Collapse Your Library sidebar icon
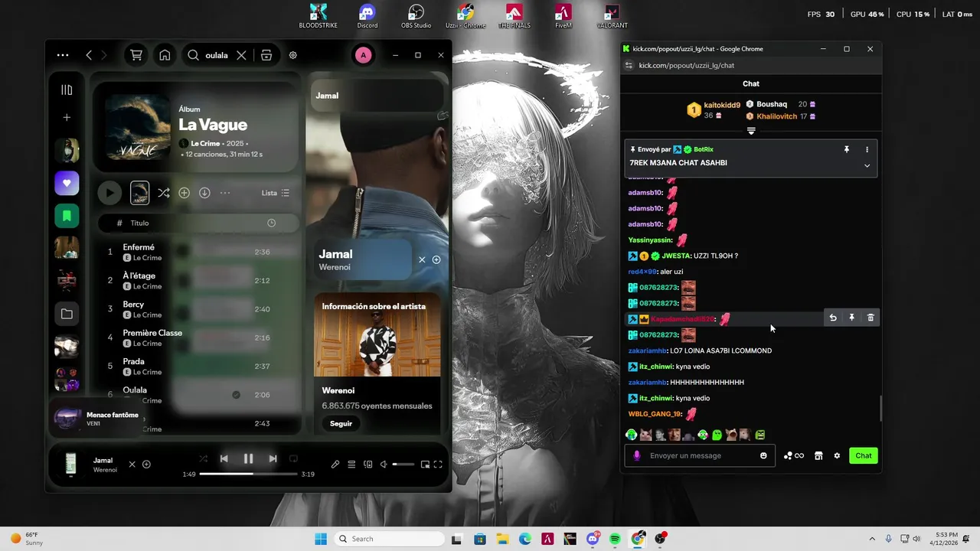The height and width of the screenshot is (551, 980). click(x=67, y=90)
